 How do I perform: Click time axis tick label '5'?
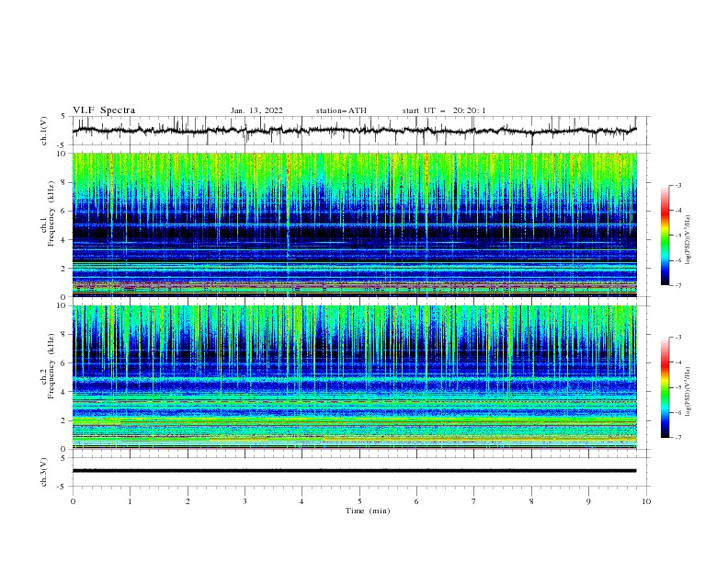359,501
